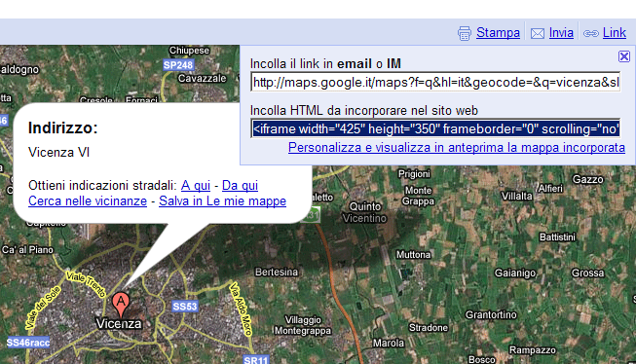Screen dimensions: 636x364
Task: Click the Viale del Sole street label
Action: point(43,308)
